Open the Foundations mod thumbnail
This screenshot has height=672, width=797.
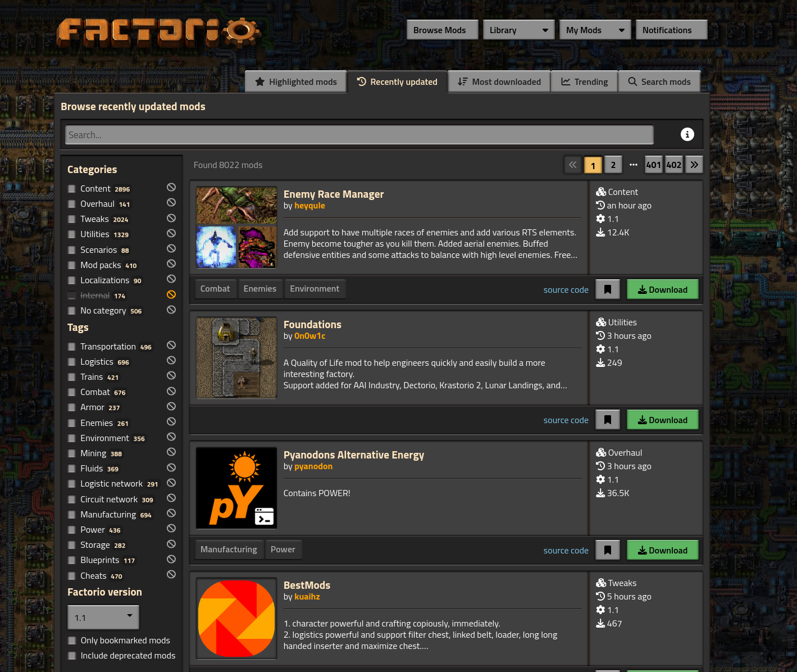pos(236,357)
